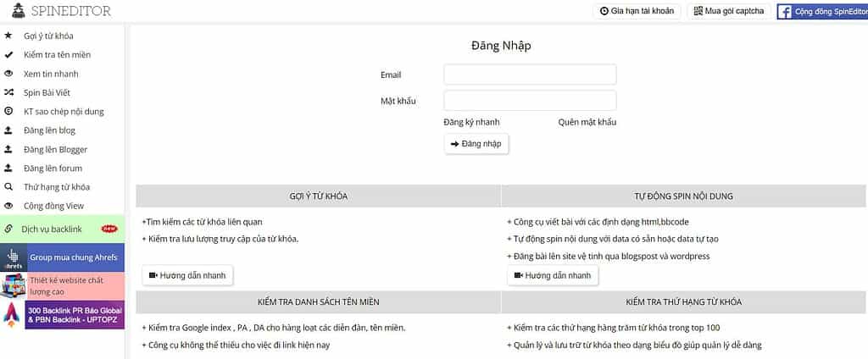868x359 pixels.
Task: Click Hướng dẫn nhanh under Gợi ý từ khóa
Action: pos(187,275)
